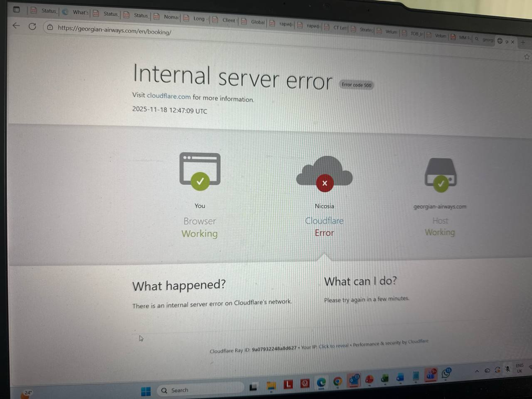Add page to favorites with star icon
532x399 pixels.
[527, 57]
